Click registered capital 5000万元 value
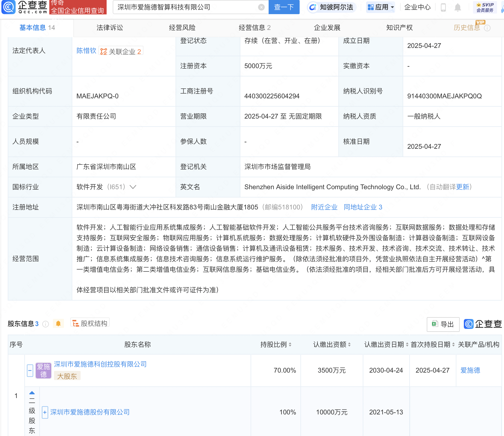 click(258, 66)
